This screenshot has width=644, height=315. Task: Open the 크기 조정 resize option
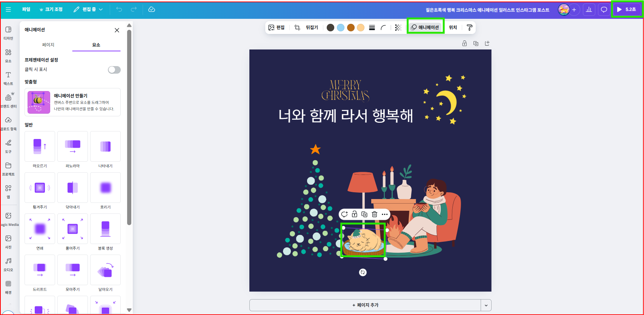pyautogui.click(x=51, y=9)
